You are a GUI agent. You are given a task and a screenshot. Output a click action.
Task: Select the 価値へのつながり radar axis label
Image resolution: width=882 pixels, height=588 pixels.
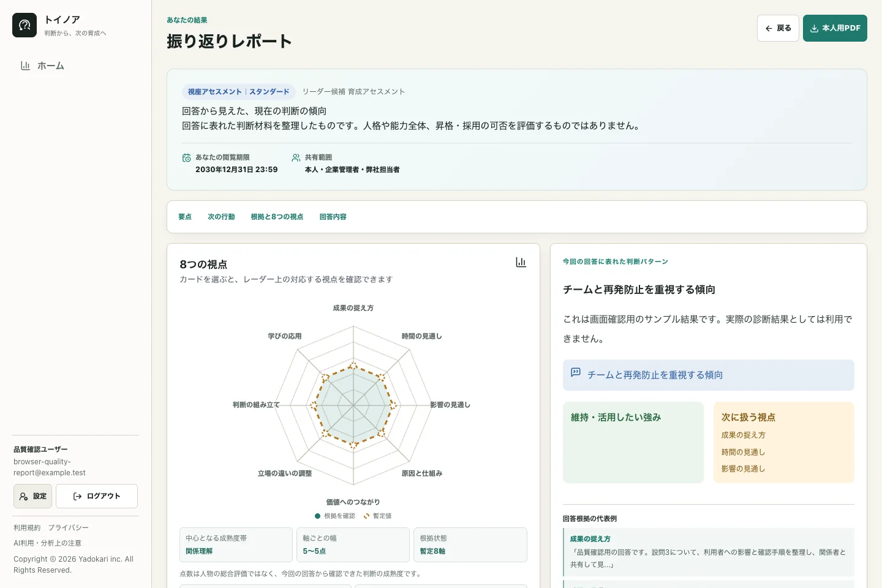353,502
